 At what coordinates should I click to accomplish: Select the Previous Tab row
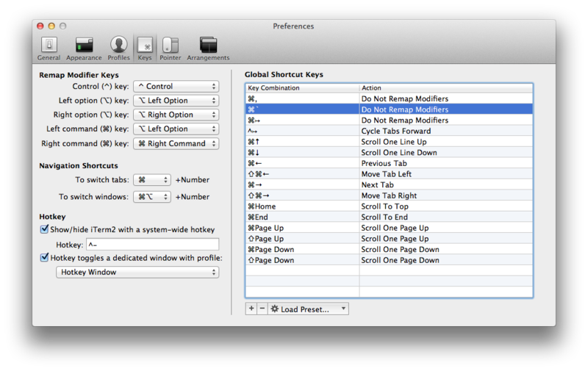[390, 163]
